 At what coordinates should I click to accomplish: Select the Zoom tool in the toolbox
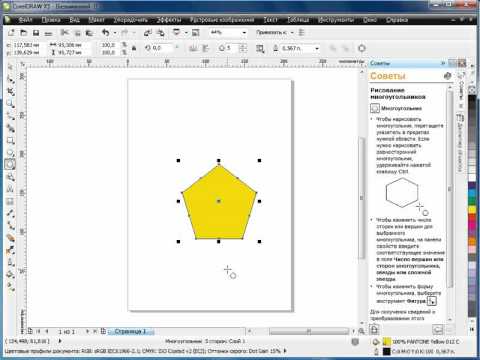10,104
